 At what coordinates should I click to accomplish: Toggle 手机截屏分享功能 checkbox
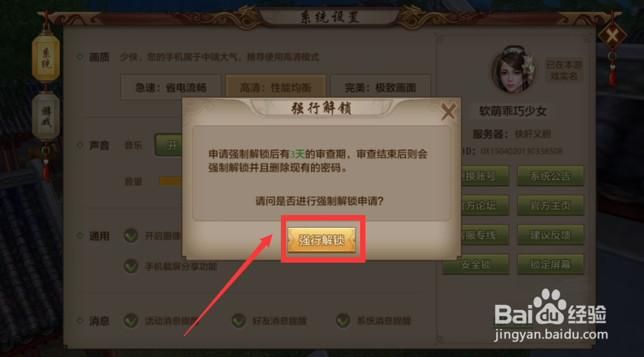pyautogui.click(x=131, y=266)
